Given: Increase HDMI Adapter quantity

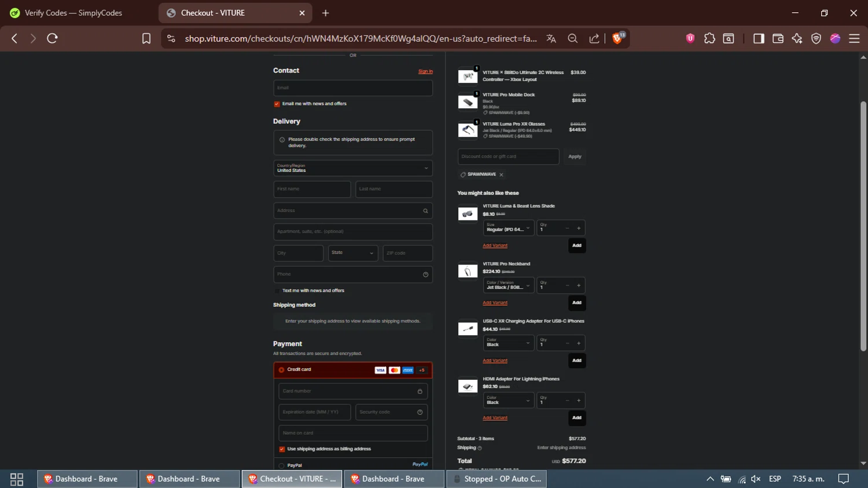Looking at the screenshot, I should (579, 401).
